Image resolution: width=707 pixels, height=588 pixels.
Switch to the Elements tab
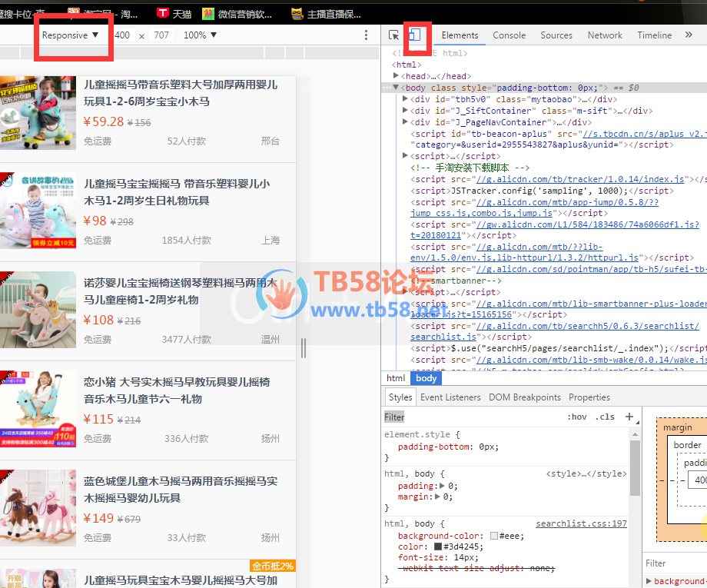point(460,35)
